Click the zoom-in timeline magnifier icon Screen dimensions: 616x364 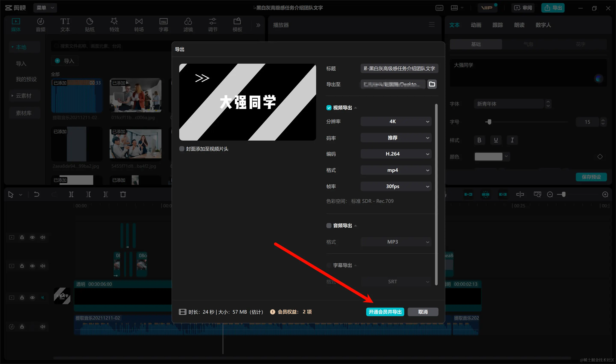[605, 195]
